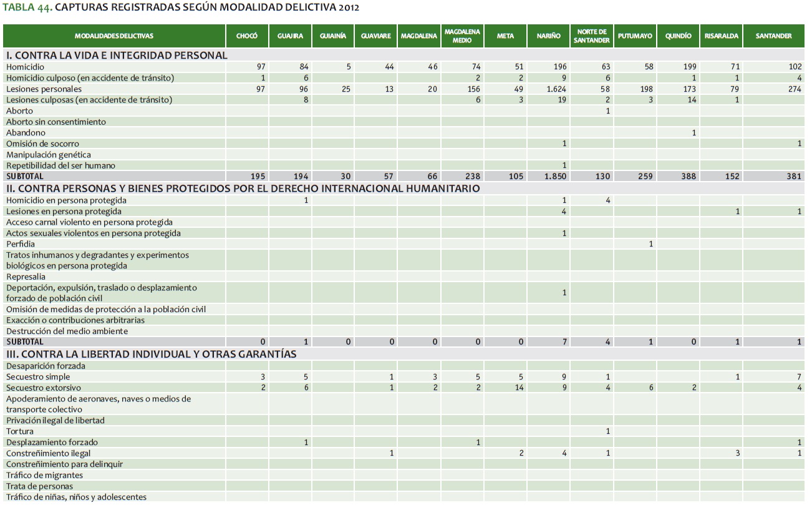812x505 pixels.
Task: Select the PUTUMAYO column header
Action: (635, 36)
